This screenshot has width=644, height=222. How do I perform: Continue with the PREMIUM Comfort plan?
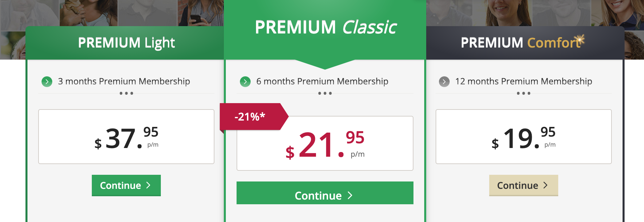coord(523,185)
